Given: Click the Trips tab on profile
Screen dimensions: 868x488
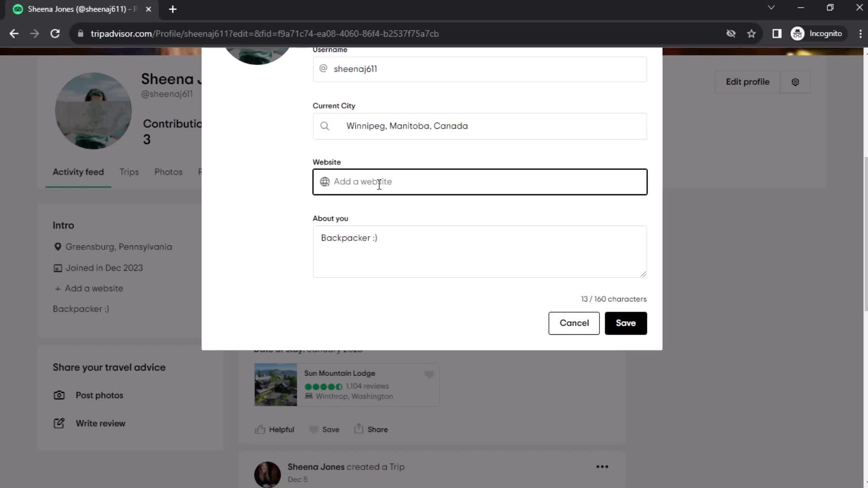Looking at the screenshot, I should [129, 172].
